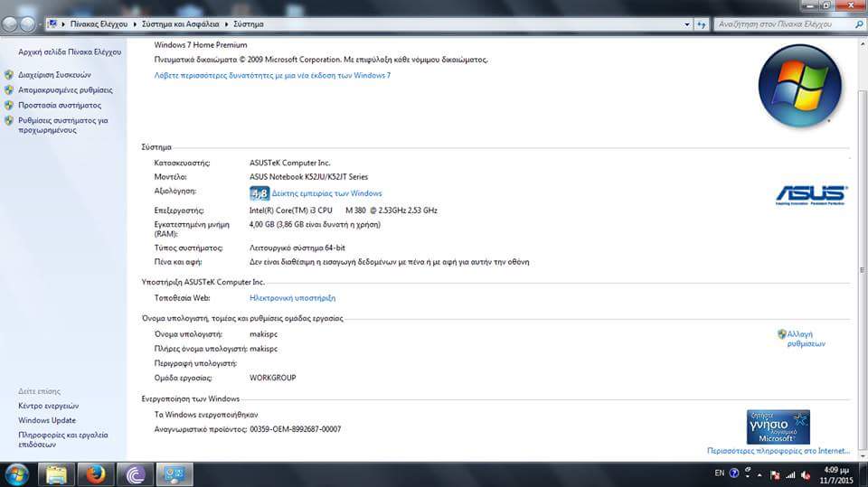
Task: Click the shield icon beside Αλλαγή ρυθμίσεων
Action: (x=781, y=334)
